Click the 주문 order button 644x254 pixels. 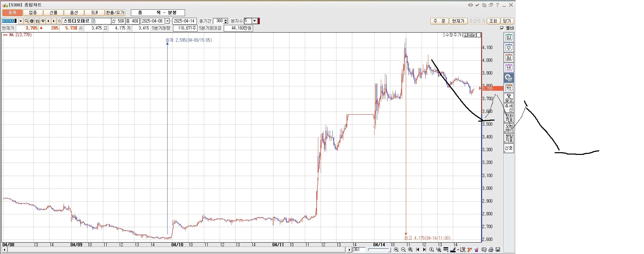pos(439,21)
